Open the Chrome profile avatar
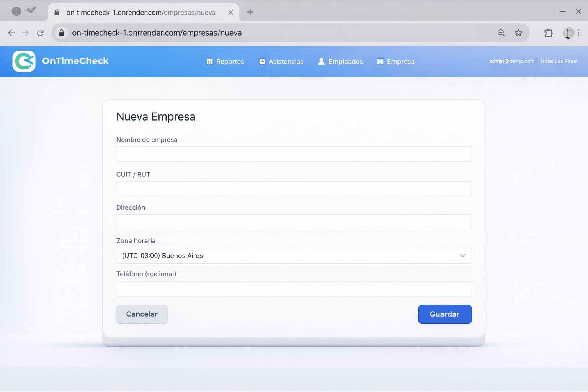This screenshot has height=392, width=588. tap(568, 33)
